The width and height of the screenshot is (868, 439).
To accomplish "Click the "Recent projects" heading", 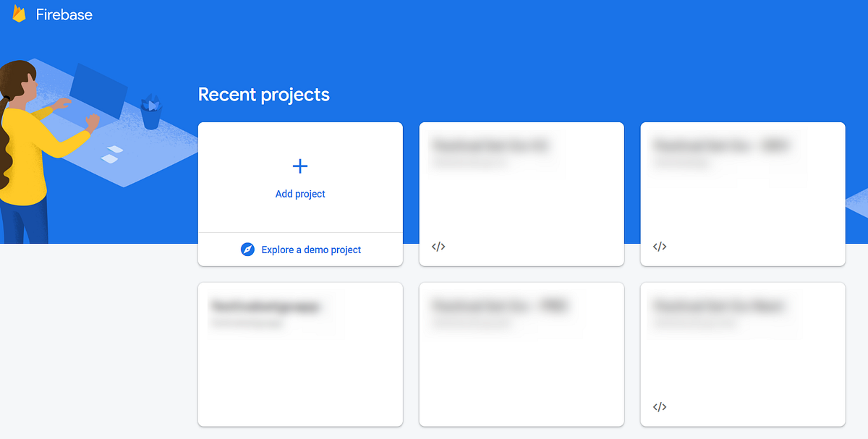I will coord(263,94).
